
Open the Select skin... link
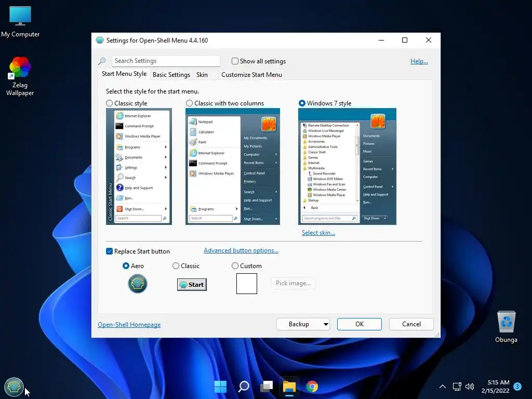pos(318,233)
